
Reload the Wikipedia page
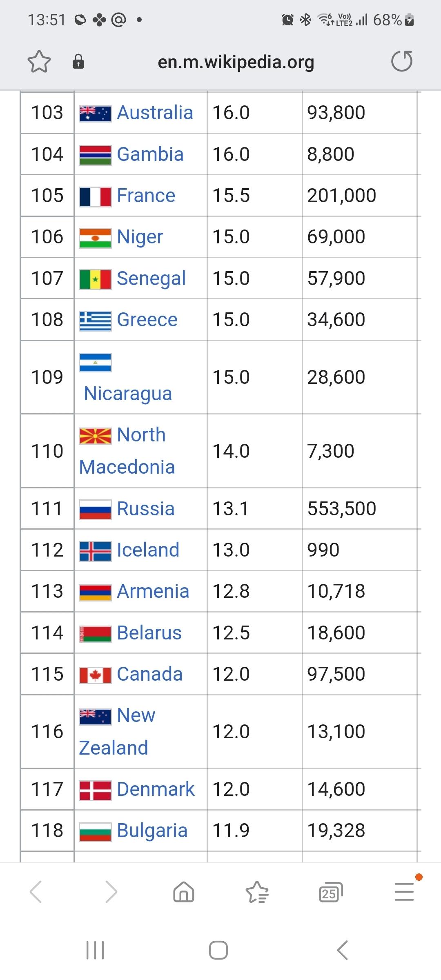pyautogui.click(x=402, y=62)
